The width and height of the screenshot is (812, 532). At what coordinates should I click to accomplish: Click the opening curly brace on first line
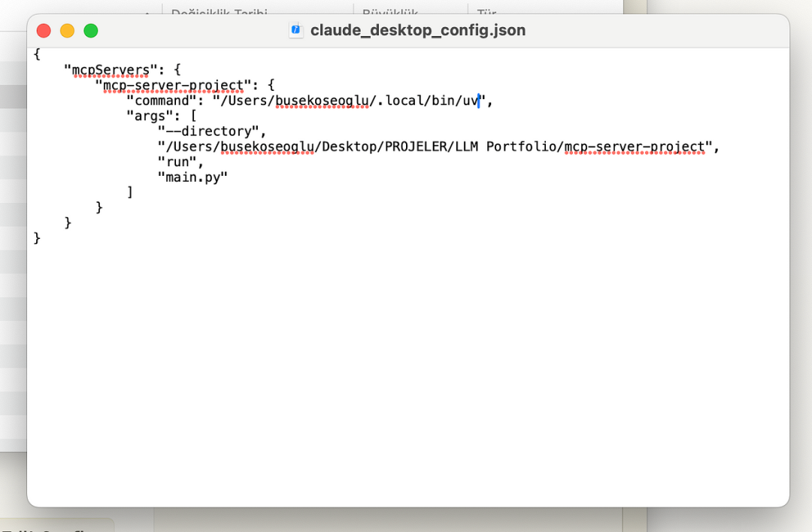click(x=37, y=54)
